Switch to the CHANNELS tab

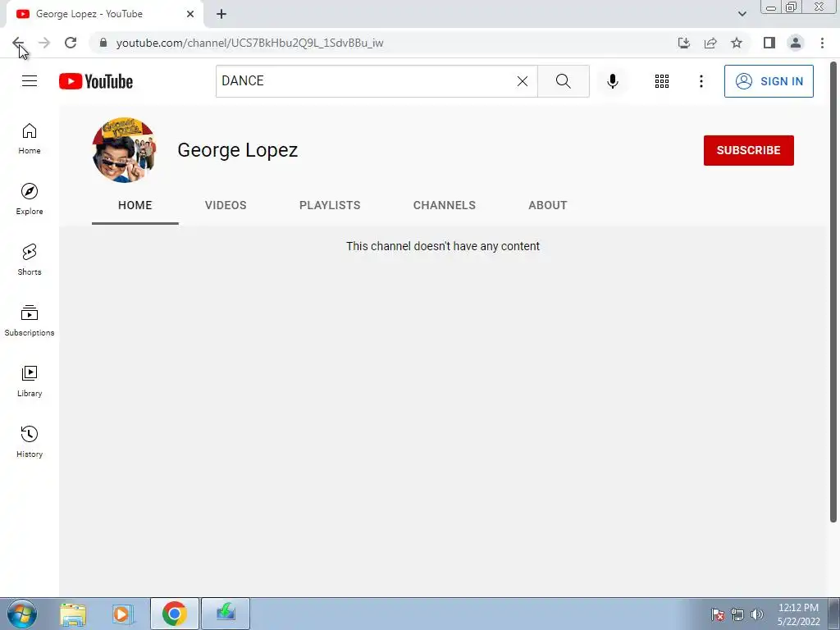tap(444, 205)
